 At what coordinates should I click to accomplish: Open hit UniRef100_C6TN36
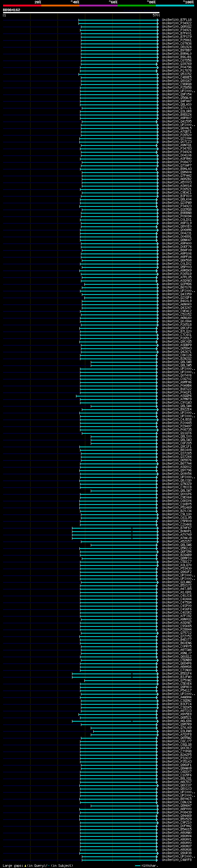pos(177,43)
